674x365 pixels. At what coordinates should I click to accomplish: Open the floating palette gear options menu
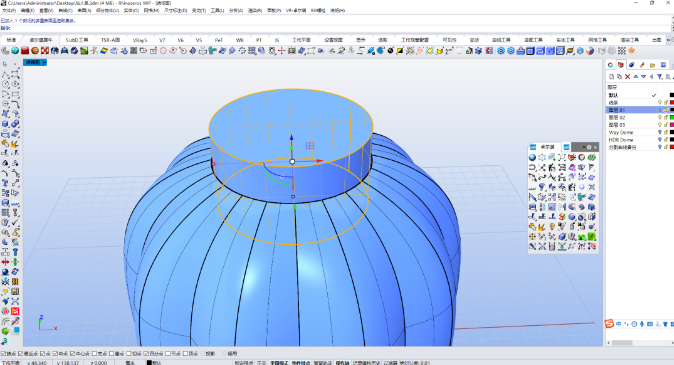tap(589, 147)
